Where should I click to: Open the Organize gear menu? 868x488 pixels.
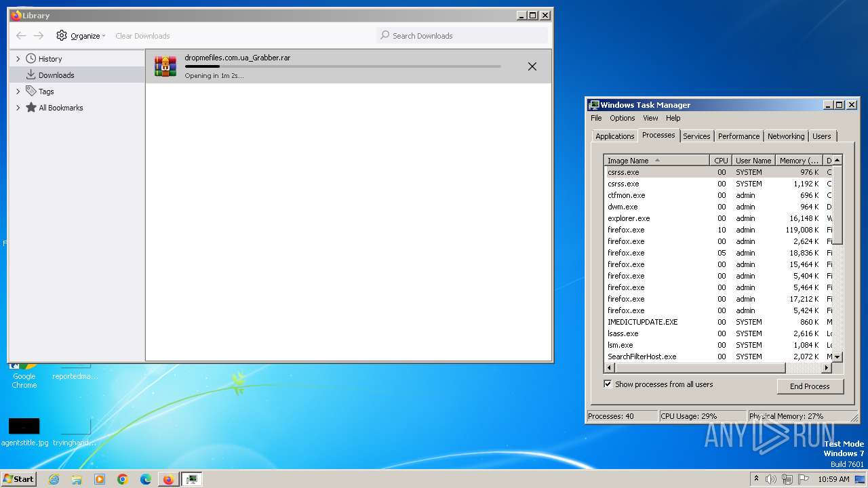81,36
